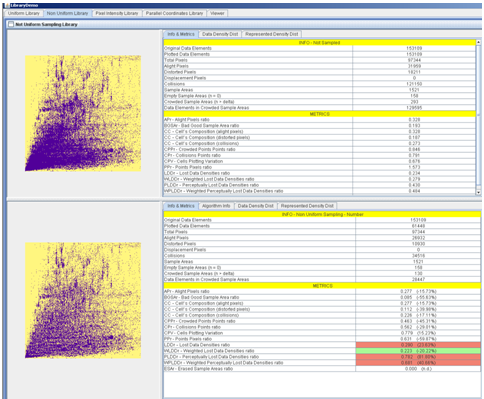Open the lower Represented Density Dist tab
The image size is (484, 399).
pos(307,206)
